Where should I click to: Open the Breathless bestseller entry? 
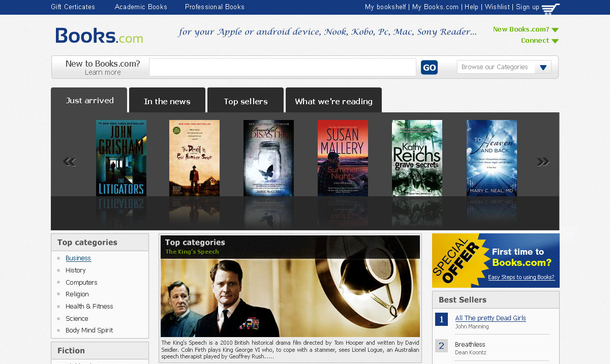coord(470,345)
